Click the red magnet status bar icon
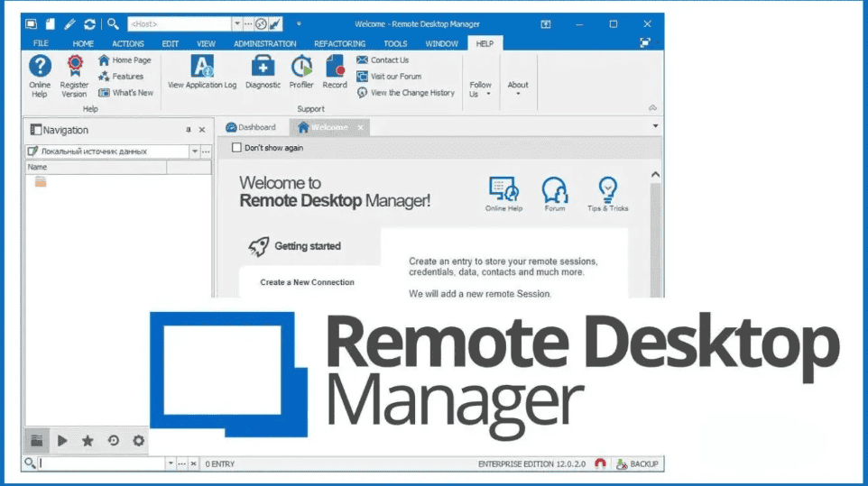 [x=600, y=463]
